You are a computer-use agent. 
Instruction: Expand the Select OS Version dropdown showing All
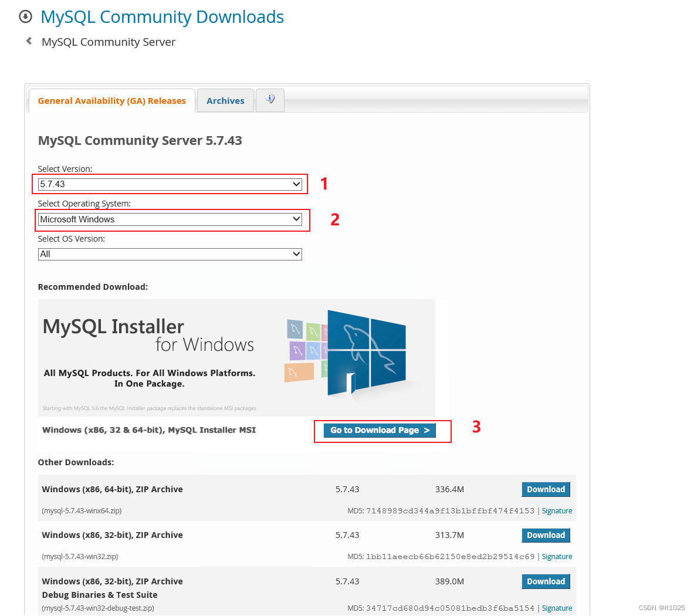[x=170, y=253]
